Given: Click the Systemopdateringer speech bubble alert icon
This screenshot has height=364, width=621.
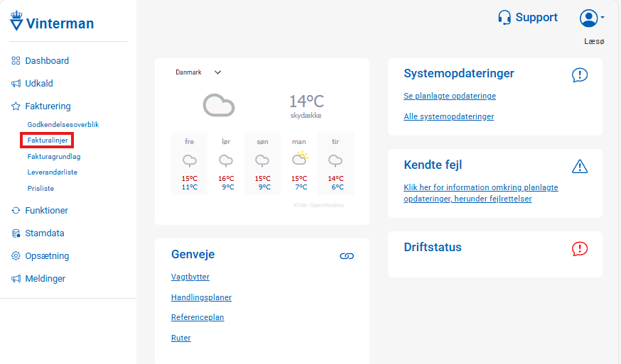Looking at the screenshot, I should [579, 75].
